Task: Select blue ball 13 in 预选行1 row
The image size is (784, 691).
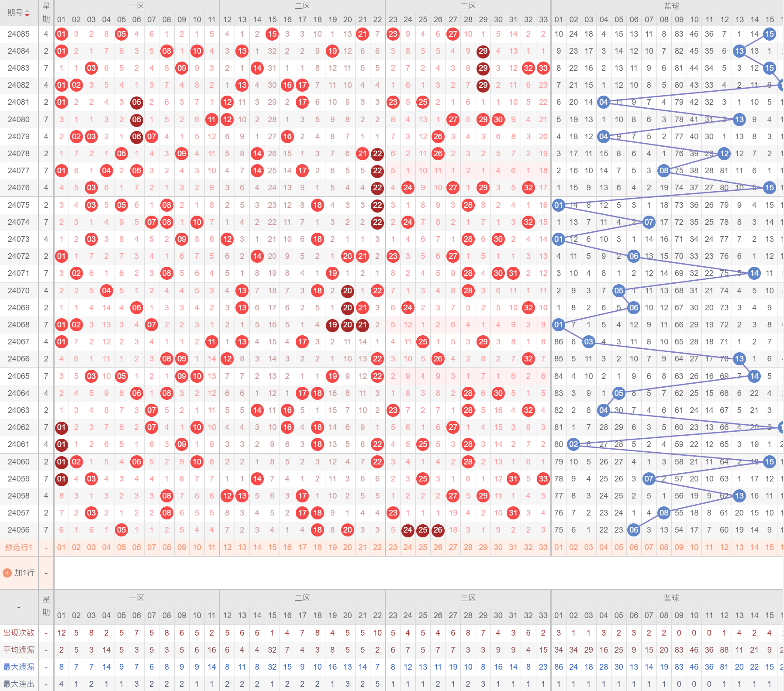Action: (x=739, y=547)
